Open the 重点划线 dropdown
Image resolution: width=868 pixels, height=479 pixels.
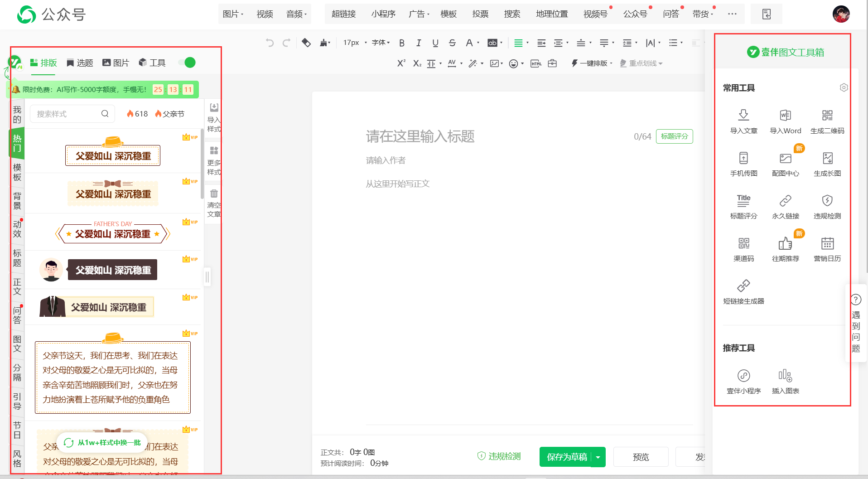(x=641, y=63)
